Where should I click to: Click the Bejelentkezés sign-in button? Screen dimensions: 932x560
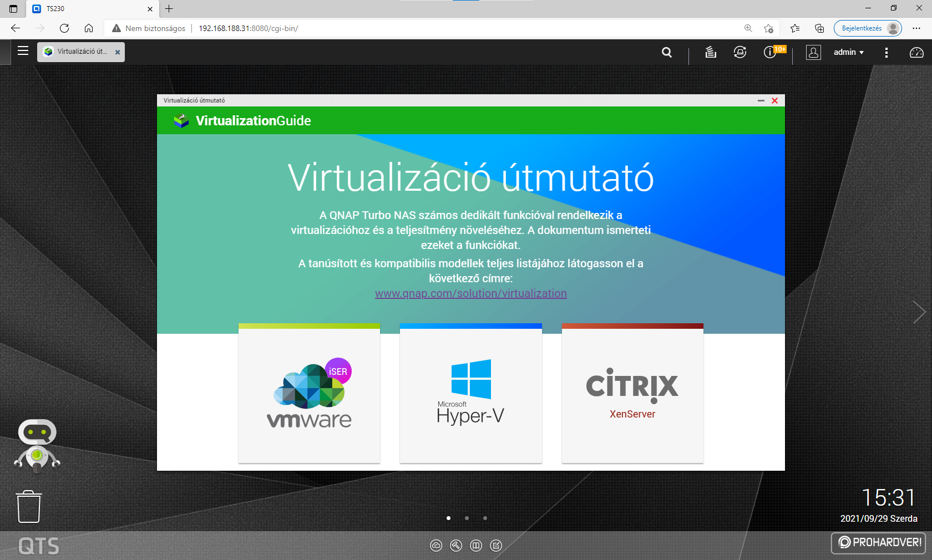(x=868, y=28)
